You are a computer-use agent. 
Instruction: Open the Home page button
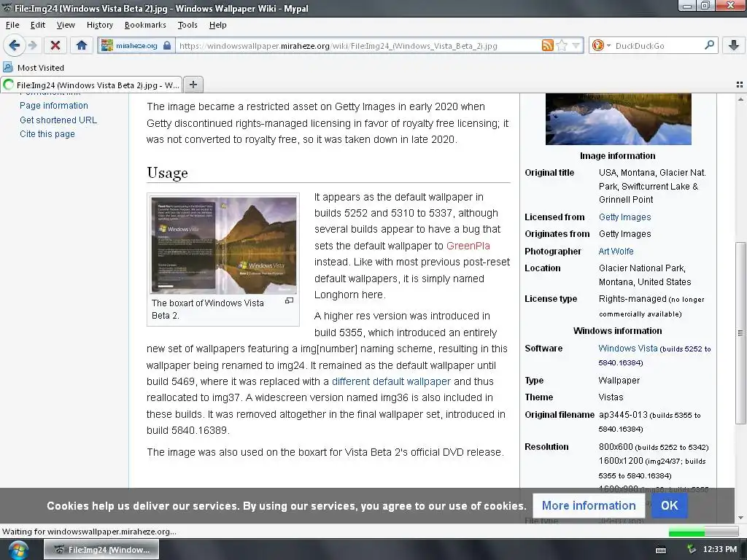(x=82, y=46)
